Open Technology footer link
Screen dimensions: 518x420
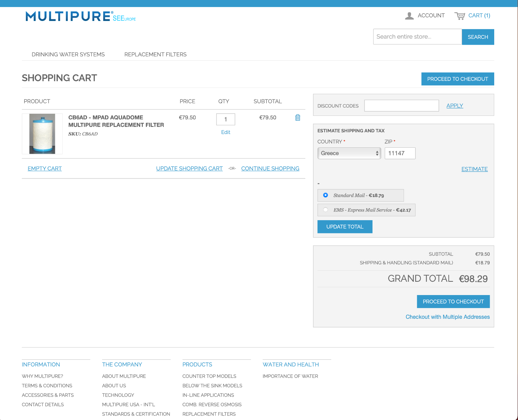(x=118, y=395)
